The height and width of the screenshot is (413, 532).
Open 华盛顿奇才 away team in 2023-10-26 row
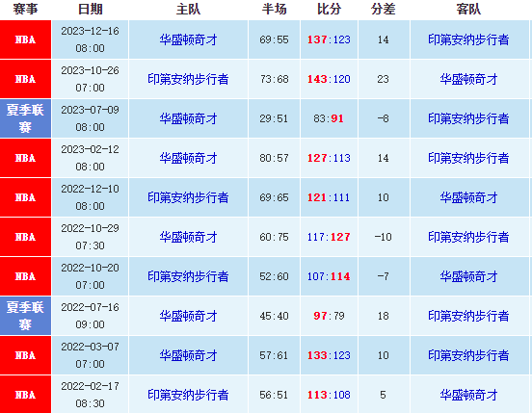click(468, 79)
